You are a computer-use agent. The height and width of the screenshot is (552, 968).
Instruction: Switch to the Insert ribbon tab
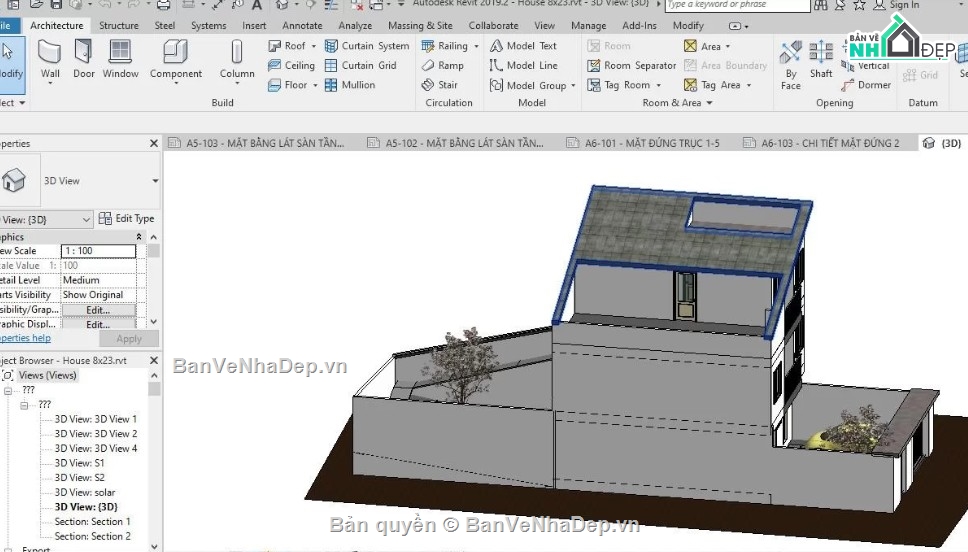tap(254, 25)
